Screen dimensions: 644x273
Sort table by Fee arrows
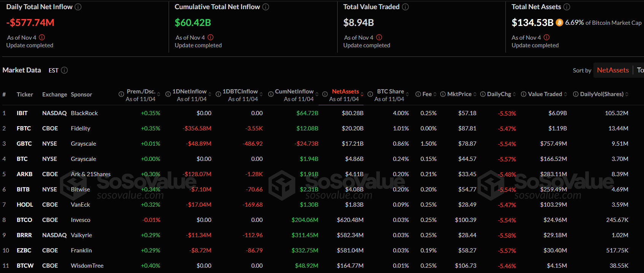435,94
